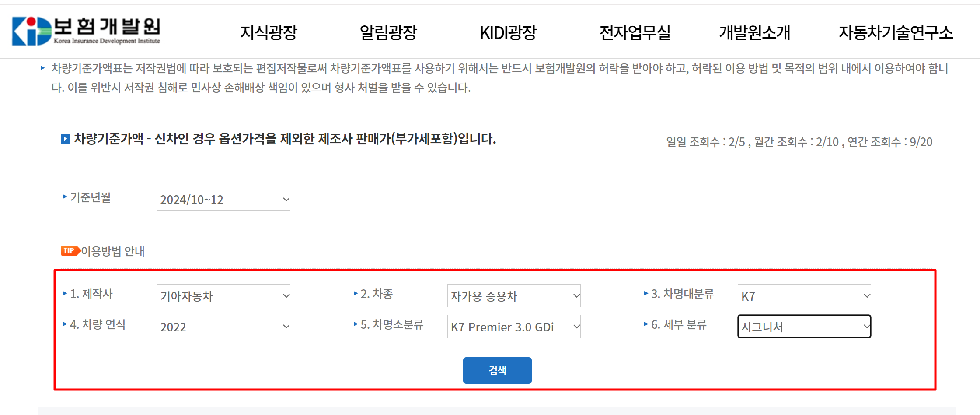
Task: Open the 개발원소개 page
Action: (755, 32)
